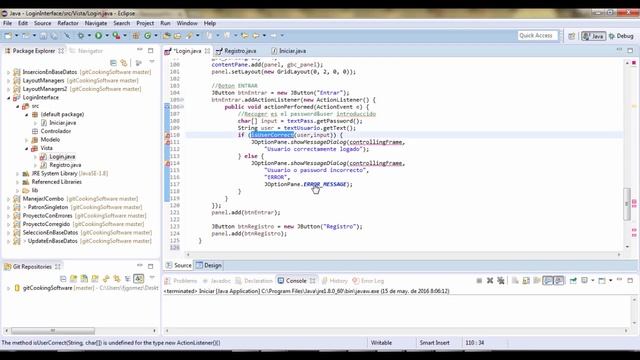The image size is (640, 360).
Task: Click the green Run button in toolbar
Action: [98, 36]
